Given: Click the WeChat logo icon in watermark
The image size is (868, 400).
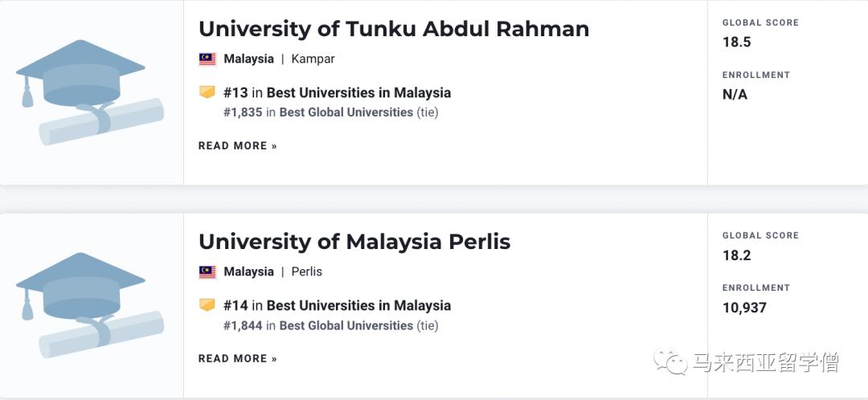Looking at the screenshot, I should coord(670,363).
